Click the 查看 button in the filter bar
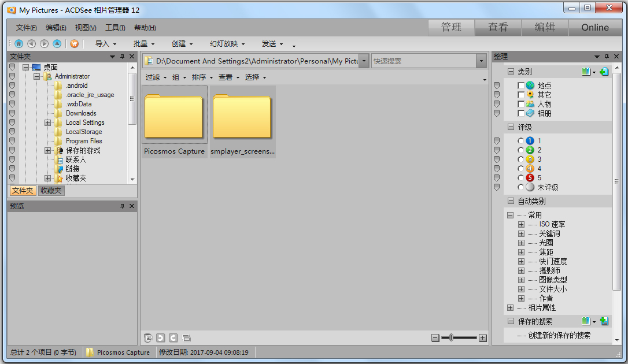The height and width of the screenshot is (364, 628). point(228,77)
